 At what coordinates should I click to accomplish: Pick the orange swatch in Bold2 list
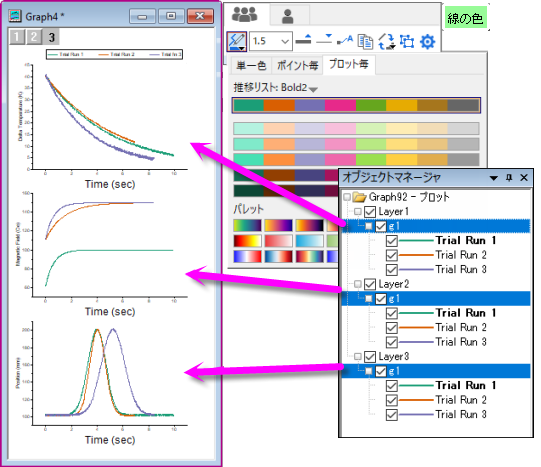click(279, 105)
